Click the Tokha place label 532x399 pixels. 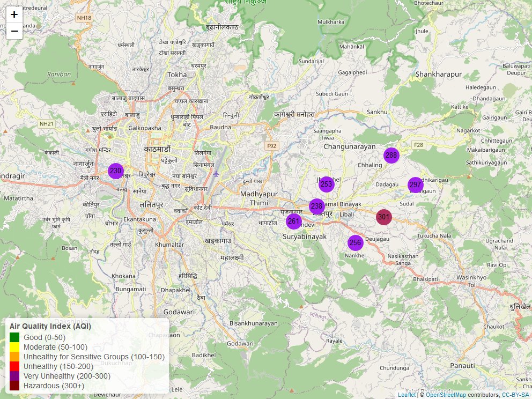pyautogui.click(x=177, y=75)
